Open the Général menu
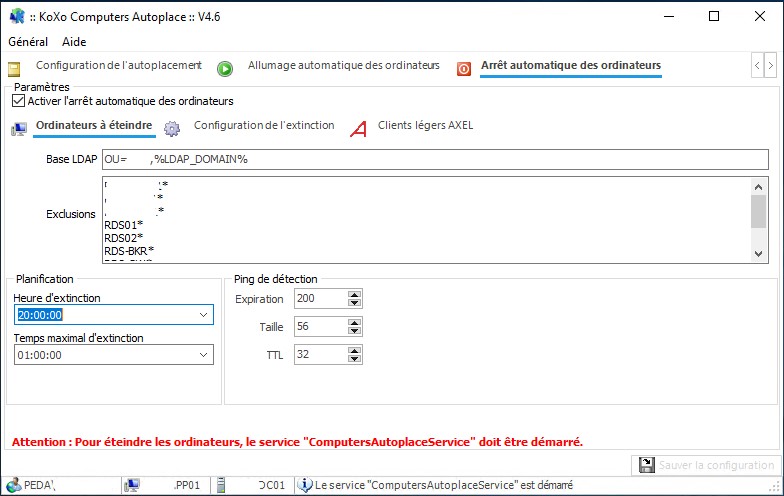The image size is (784, 496). (x=28, y=42)
